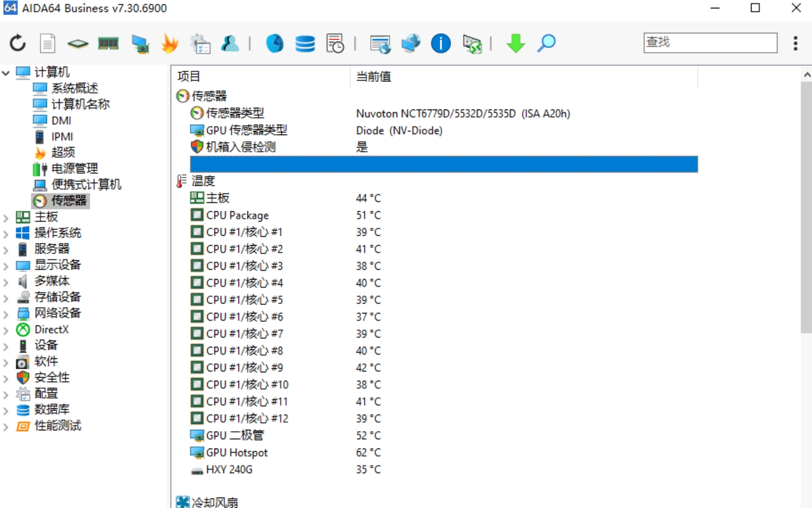Screen dimensions: 812x508
Task: Click the 冷却风扇 section header
Action: click(x=214, y=502)
